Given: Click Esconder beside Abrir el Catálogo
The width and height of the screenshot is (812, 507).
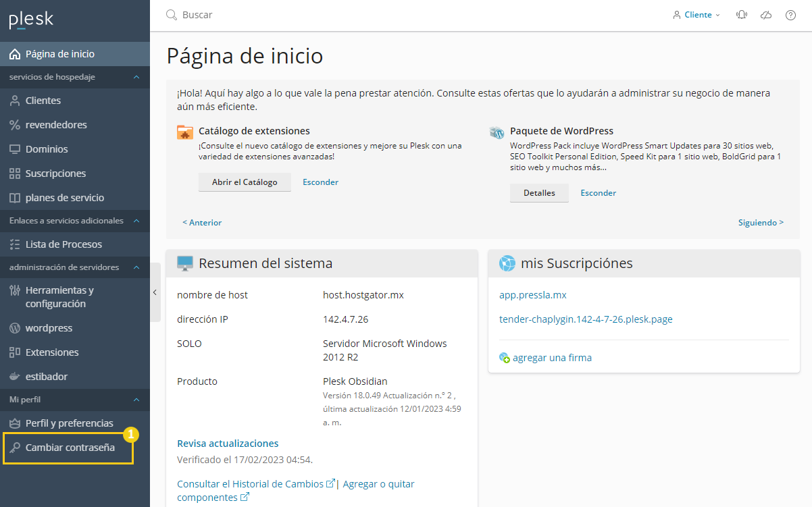Looking at the screenshot, I should (x=320, y=182).
